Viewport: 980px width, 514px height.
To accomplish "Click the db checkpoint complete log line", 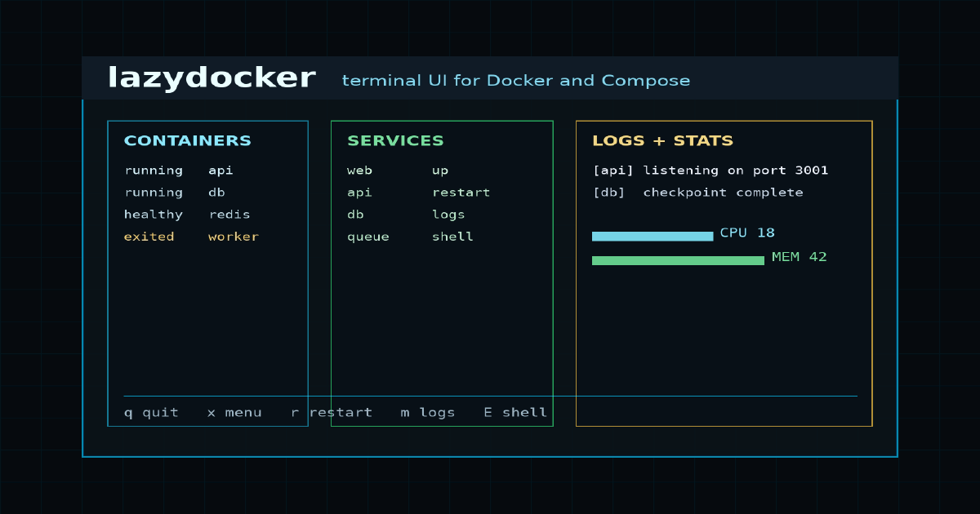I will (x=697, y=193).
